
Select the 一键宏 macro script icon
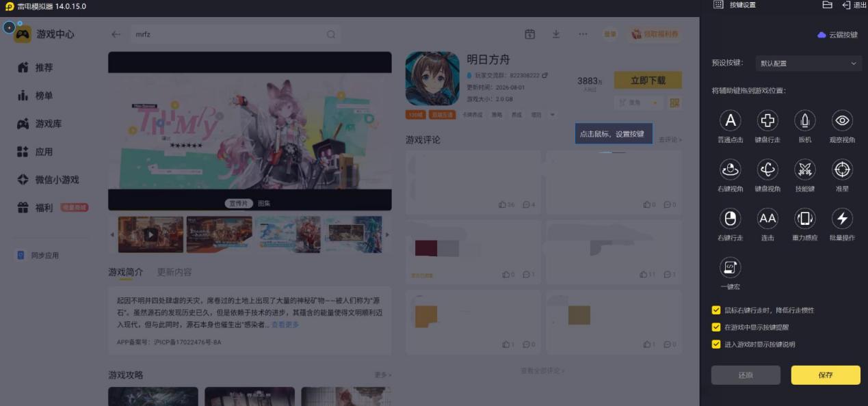(x=731, y=267)
